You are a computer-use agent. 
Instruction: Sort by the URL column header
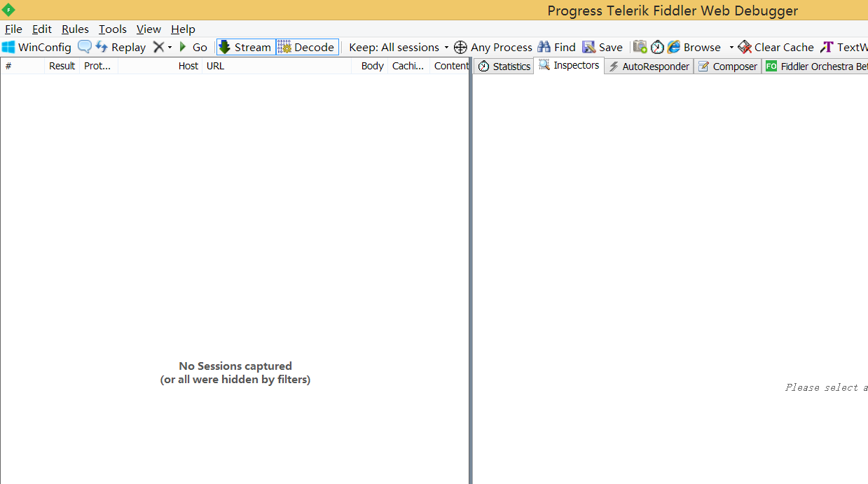(277, 66)
